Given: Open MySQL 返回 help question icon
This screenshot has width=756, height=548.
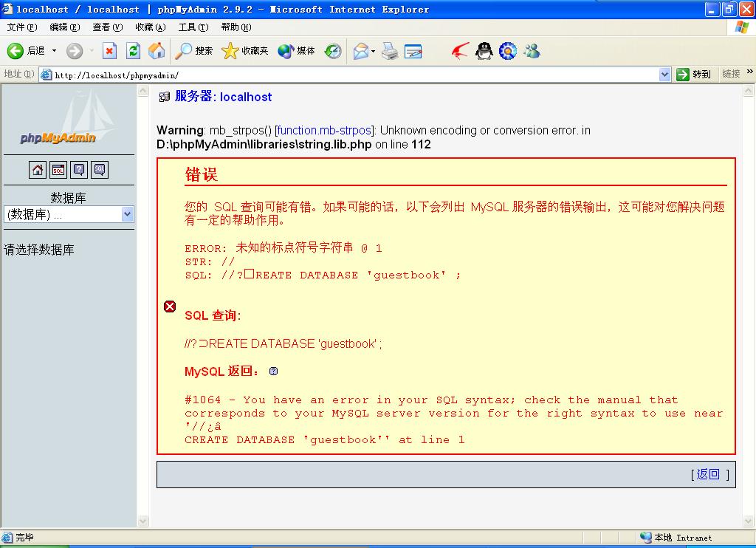Looking at the screenshot, I should tap(273, 371).
